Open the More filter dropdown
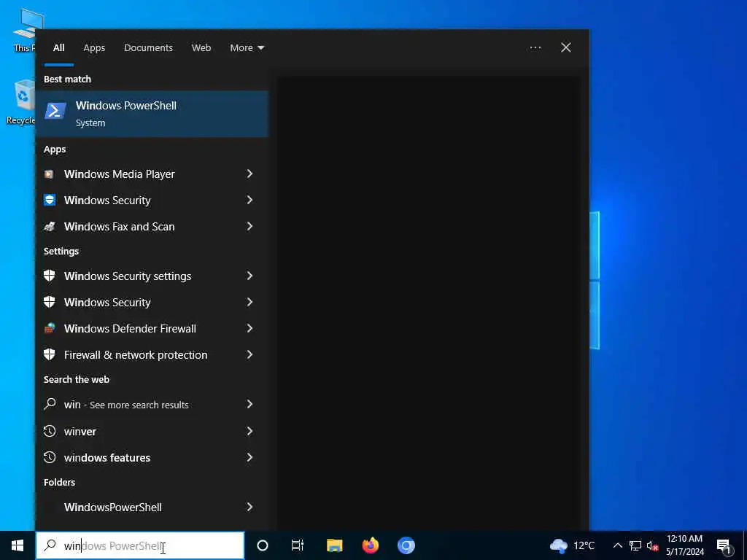Image resolution: width=747 pixels, height=560 pixels. 247,47
